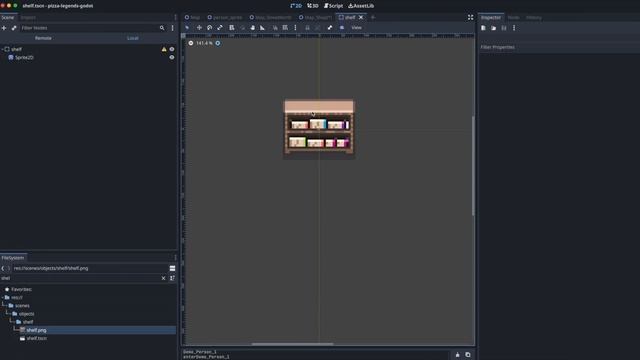Open the Script workspace
The image size is (640, 360).
coord(333,6)
